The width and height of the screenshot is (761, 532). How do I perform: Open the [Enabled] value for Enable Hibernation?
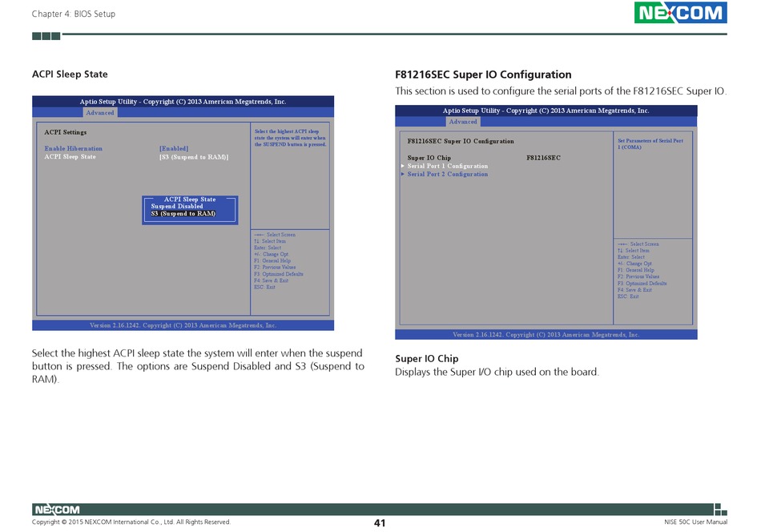tap(174, 148)
